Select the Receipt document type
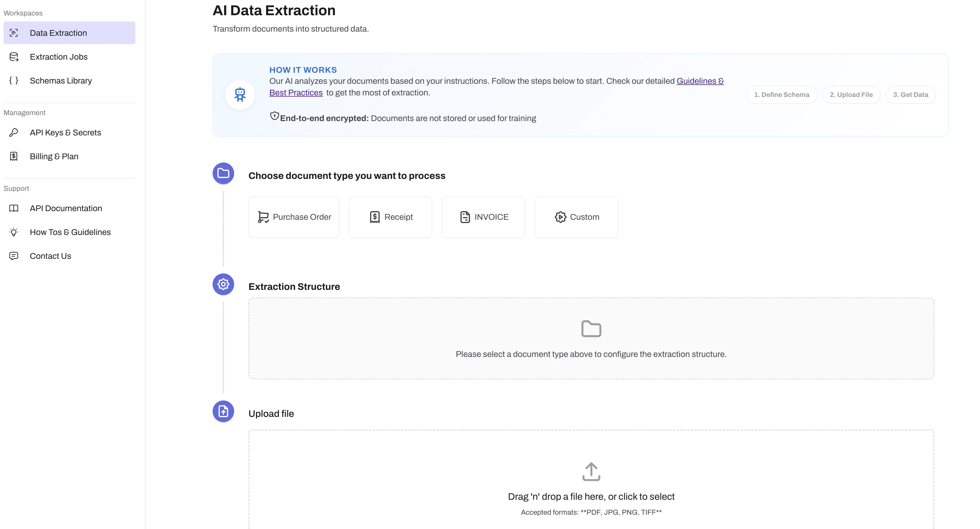The height and width of the screenshot is (529, 980). [x=390, y=217]
